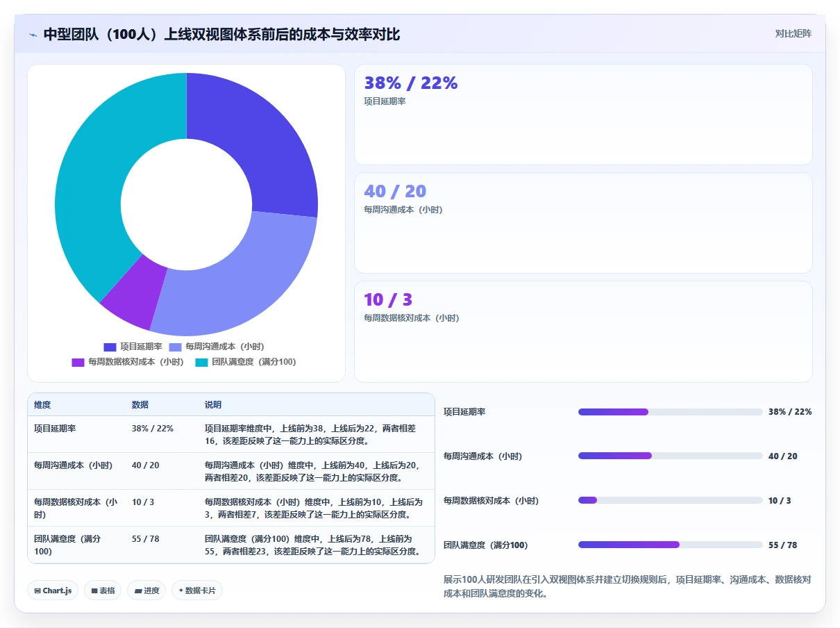Click the 每周数据核对成本 progress bar
Screen dimensions: 840x628
tap(670, 501)
